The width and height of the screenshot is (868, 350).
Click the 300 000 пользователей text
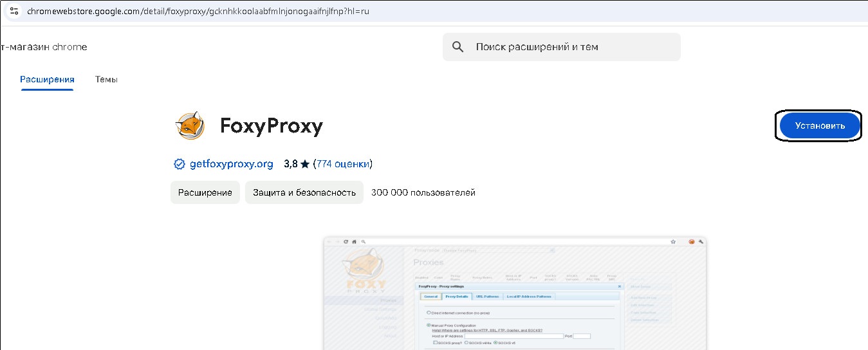pyautogui.click(x=423, y=192)
